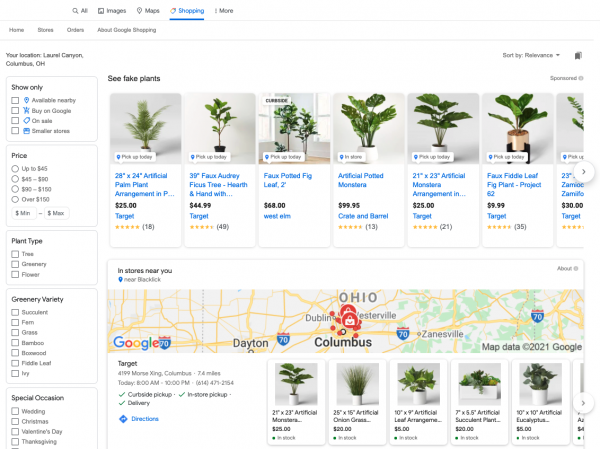The image size is (600, 449).
Task: Check the Christmas occasion filter
Action: [15, 421]
